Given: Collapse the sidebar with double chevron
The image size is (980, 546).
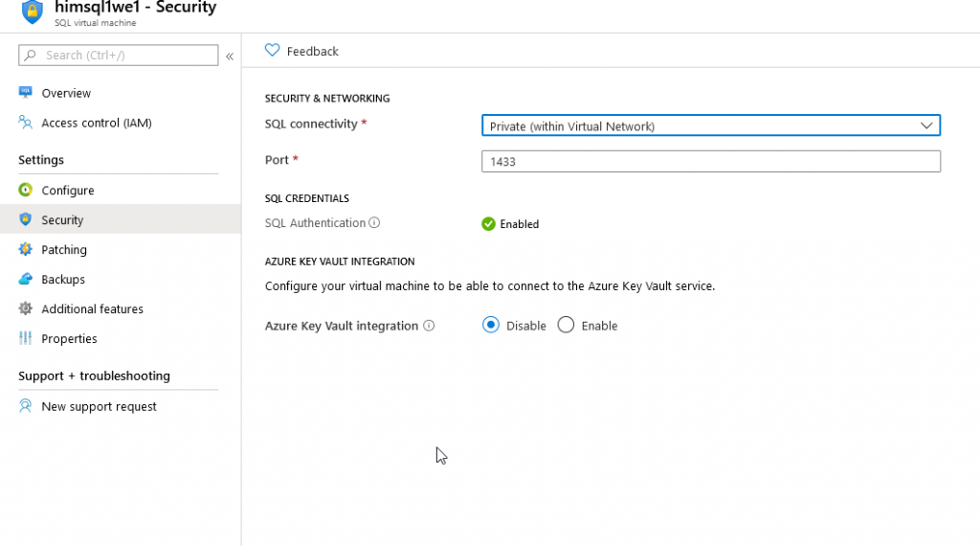Looking at the screenshot, I should click(230, 57).
